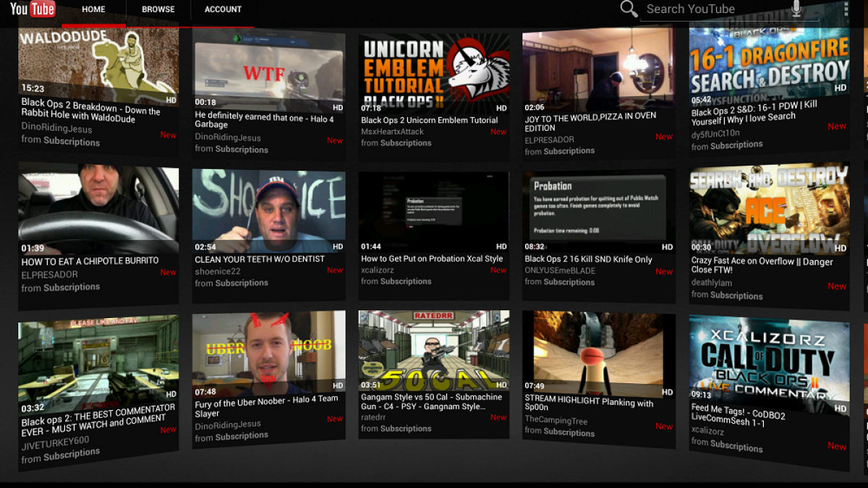This screenshot has width=868, height=488.
Task: Open HOW TO EAT A CHIPOTLE BURRITO title
Action: [x=90, y=261]
